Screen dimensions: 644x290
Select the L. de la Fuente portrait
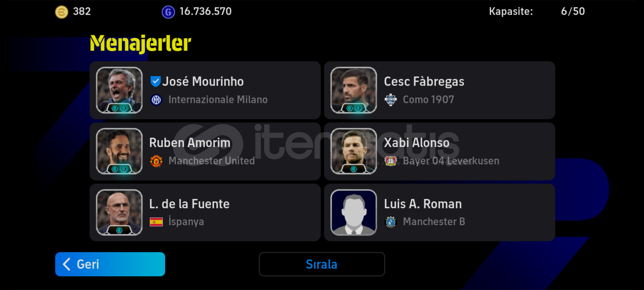pos(119,212)
